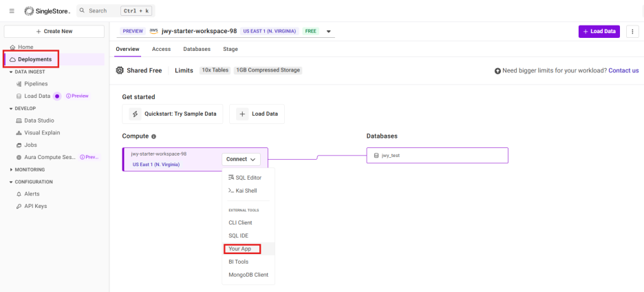Click the Alerts bell icon
The height and width of the screenshot is (292, 644).
point(19,194)
